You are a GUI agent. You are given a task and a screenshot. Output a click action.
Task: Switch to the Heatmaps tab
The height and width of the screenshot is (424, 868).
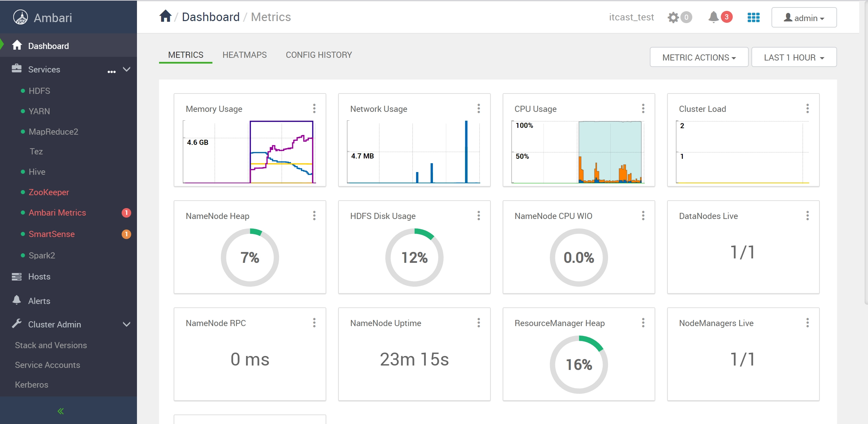(245, 55)
